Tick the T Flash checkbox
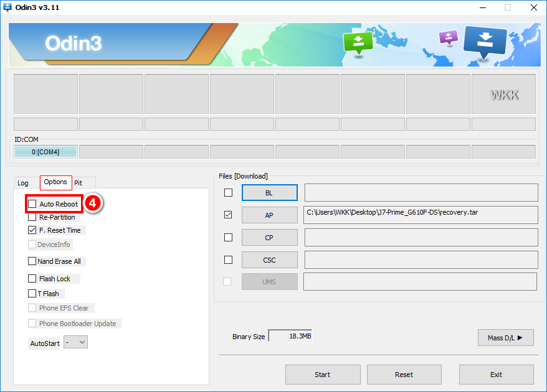Screen dimensions: 547x392 32,294
